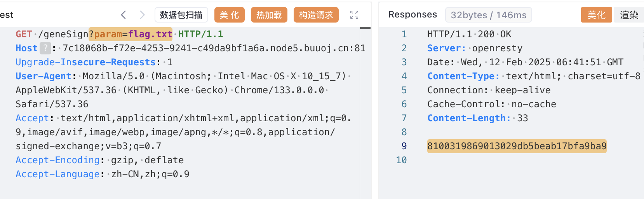Select the Responses panel title

[413, 15]
